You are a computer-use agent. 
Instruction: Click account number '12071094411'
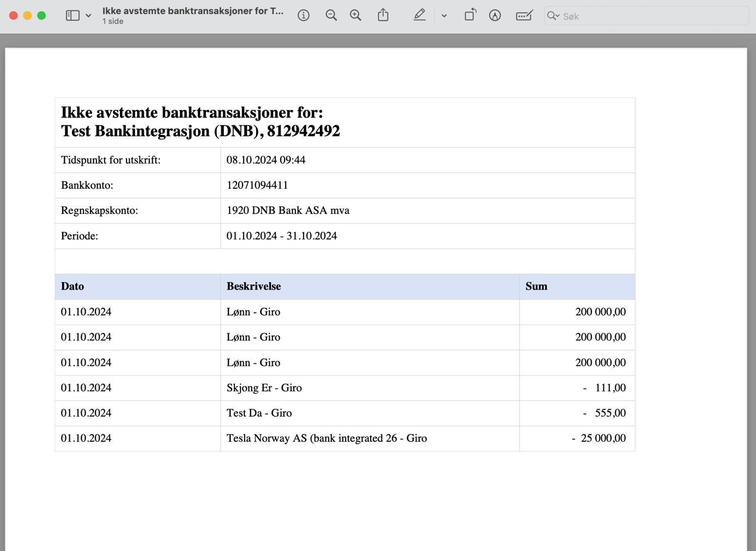click(257, 185)
